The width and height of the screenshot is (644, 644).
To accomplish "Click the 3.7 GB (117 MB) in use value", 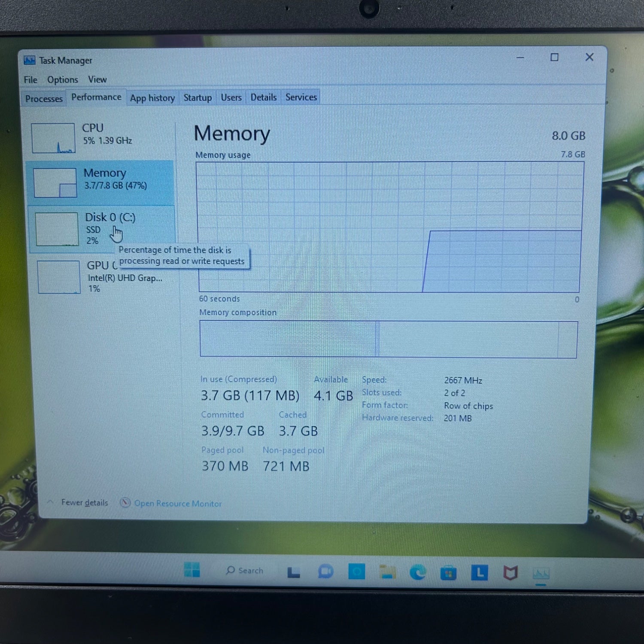I will point(250,395).
